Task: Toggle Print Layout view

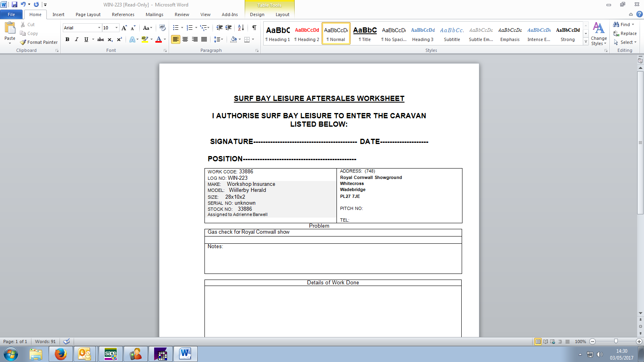Action: tap(538, 341)
